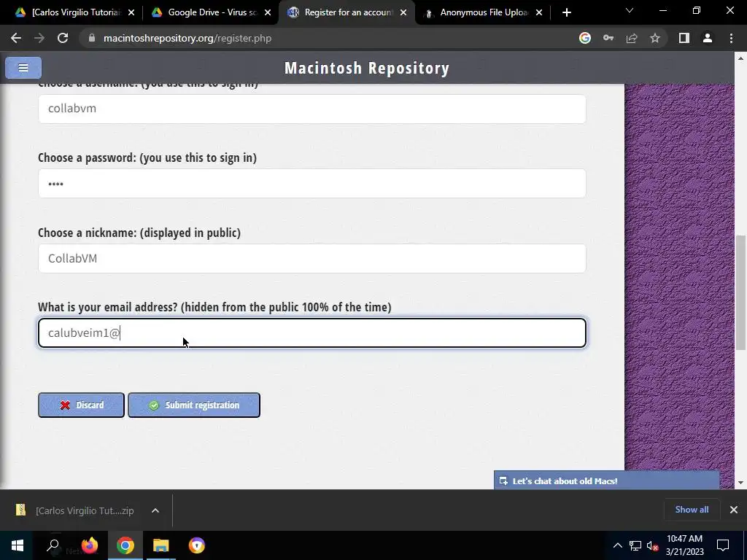Open the Chrome profile menu
This screenshot has height=560, width=747.
coord(708,38)
